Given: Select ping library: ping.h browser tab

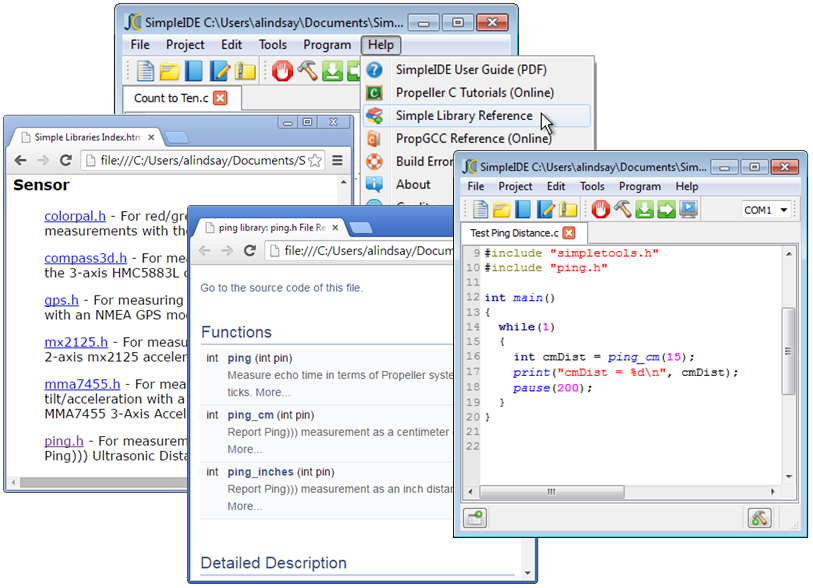Looking at the screenshot, I should point(272,228).
